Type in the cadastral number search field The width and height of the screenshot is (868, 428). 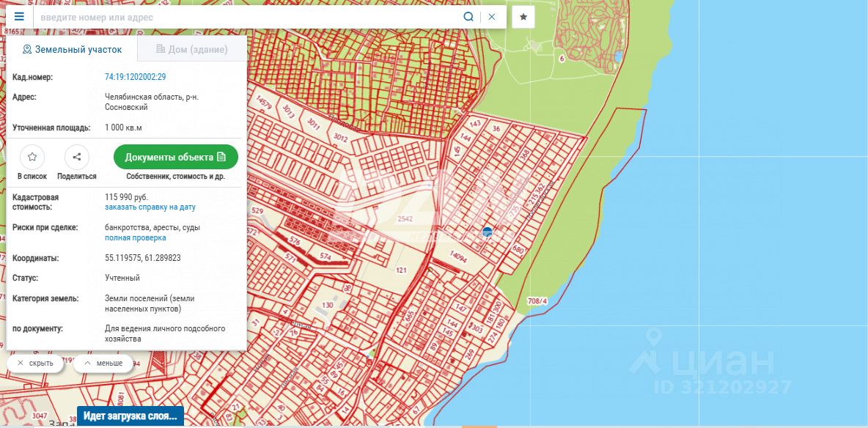(246, 17)
